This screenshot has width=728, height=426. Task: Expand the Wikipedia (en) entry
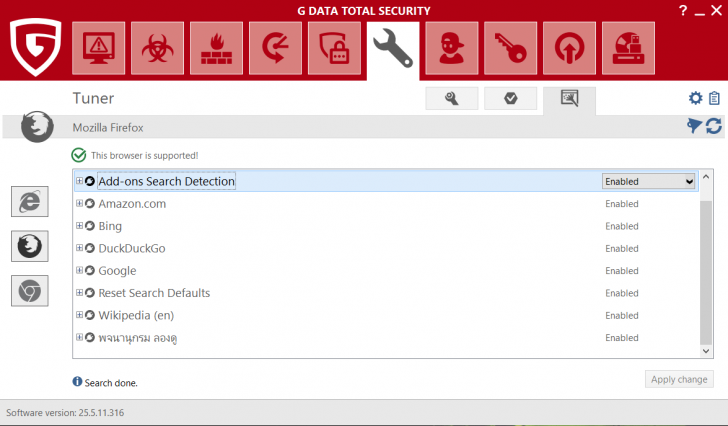pos(79,314)
